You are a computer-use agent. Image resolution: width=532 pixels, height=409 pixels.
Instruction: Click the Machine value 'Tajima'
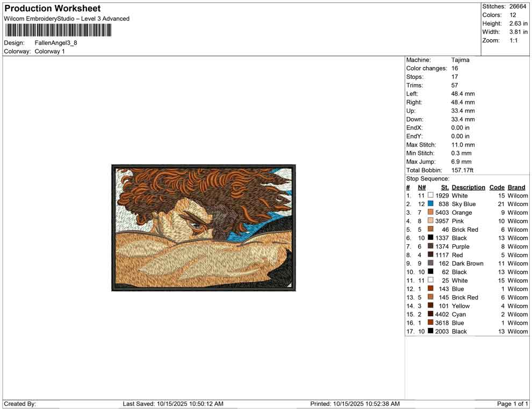click(461, 60)
